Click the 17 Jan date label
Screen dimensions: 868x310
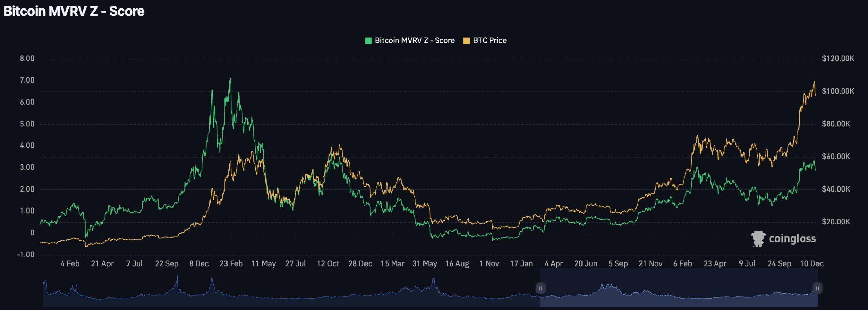click(521, 264)
